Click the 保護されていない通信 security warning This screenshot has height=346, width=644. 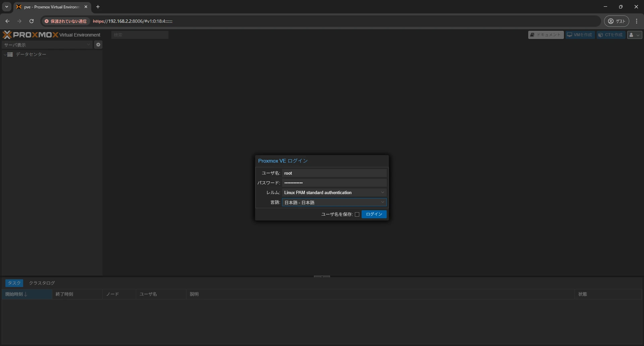(66, 21)
